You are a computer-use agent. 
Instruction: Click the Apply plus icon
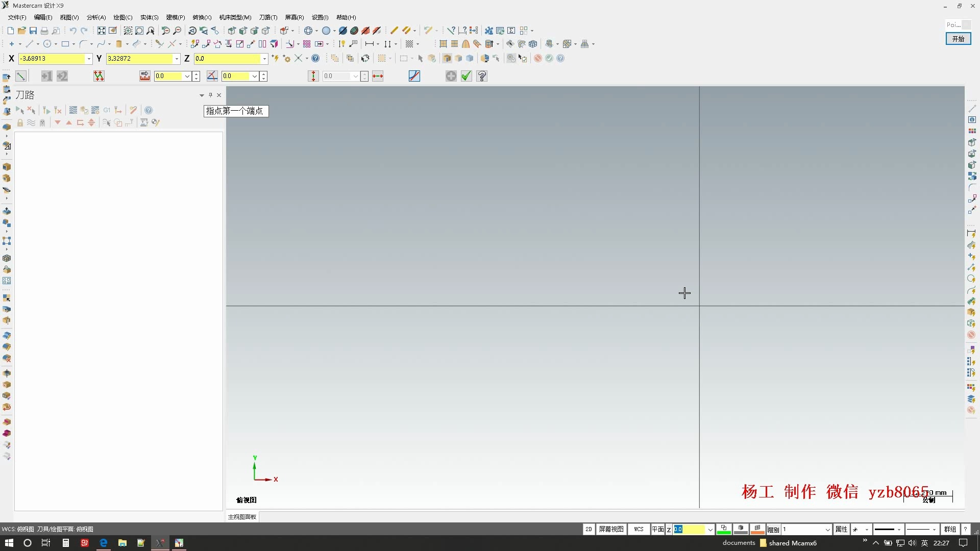coord(451,76)
